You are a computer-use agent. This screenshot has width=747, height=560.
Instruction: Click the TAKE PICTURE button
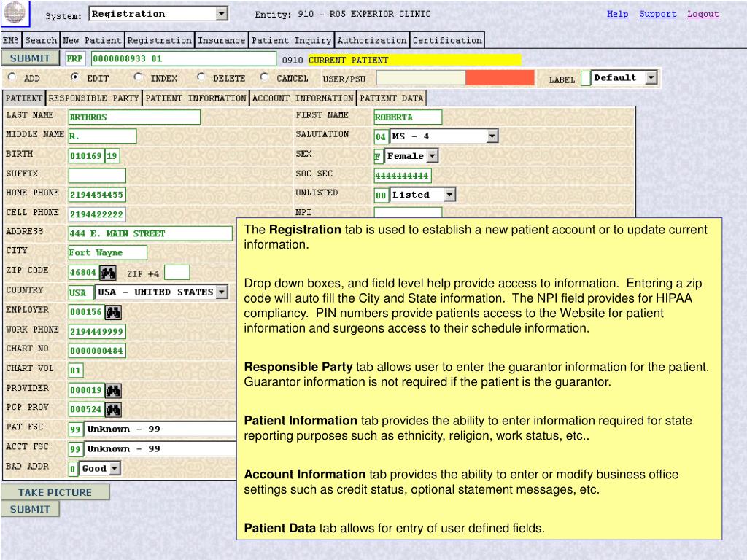(55, 492)
